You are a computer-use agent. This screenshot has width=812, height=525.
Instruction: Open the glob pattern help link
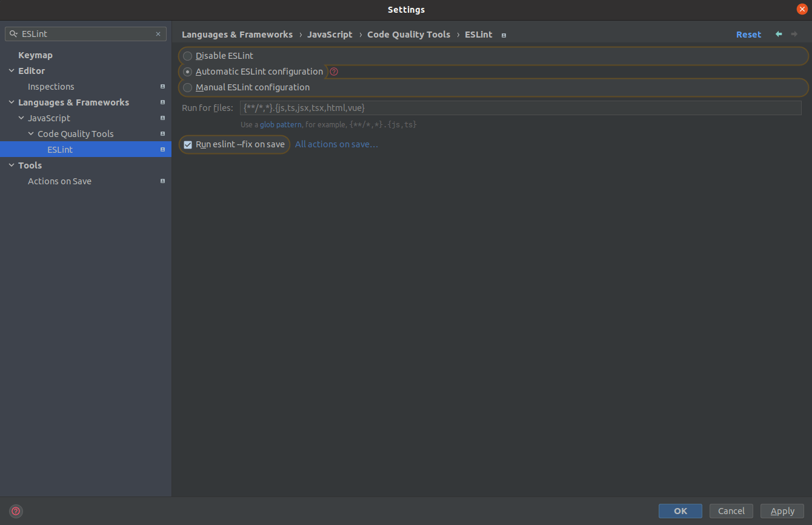point(281,125)
